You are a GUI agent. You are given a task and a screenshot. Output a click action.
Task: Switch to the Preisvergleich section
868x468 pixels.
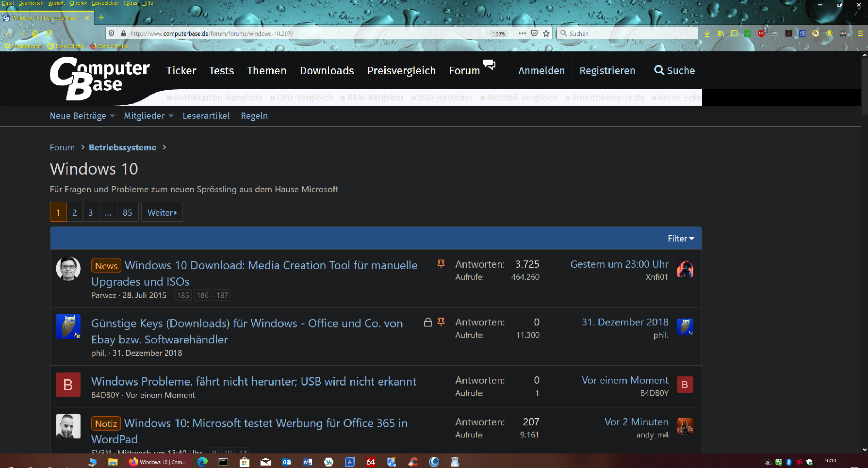click(401, 70)
